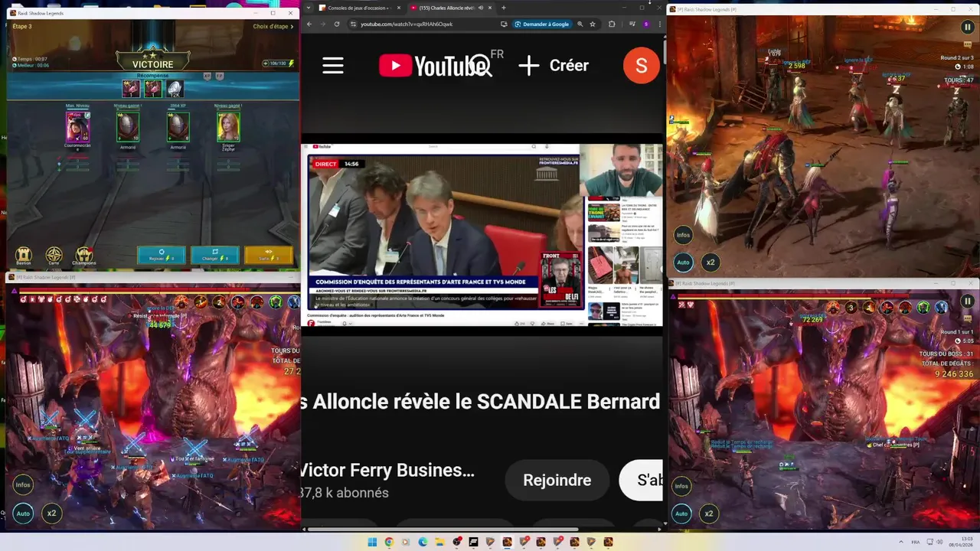The image size is (980, 551).
Task: Click the Rejouer button in victory screen
Action: 161,255
